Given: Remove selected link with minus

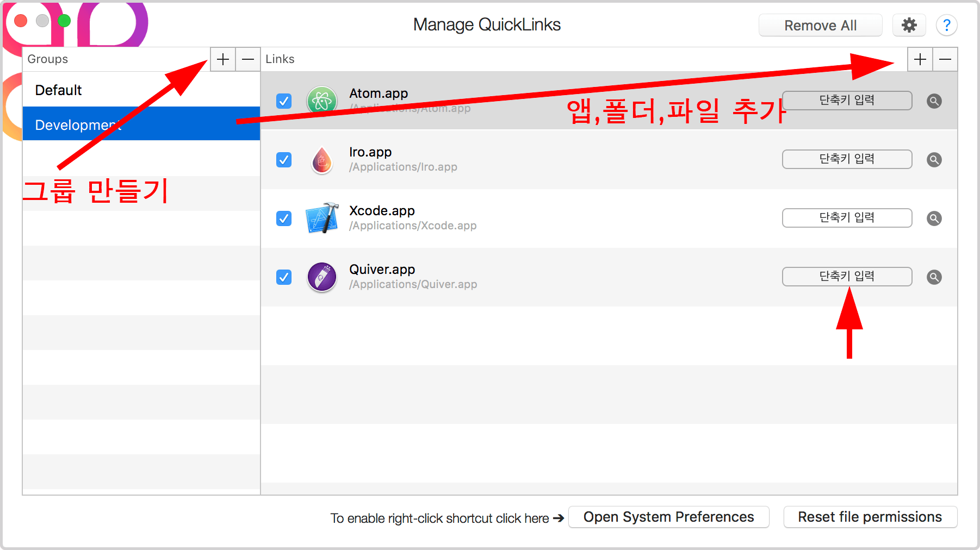Looking at the screenshot, I should 945,59.
